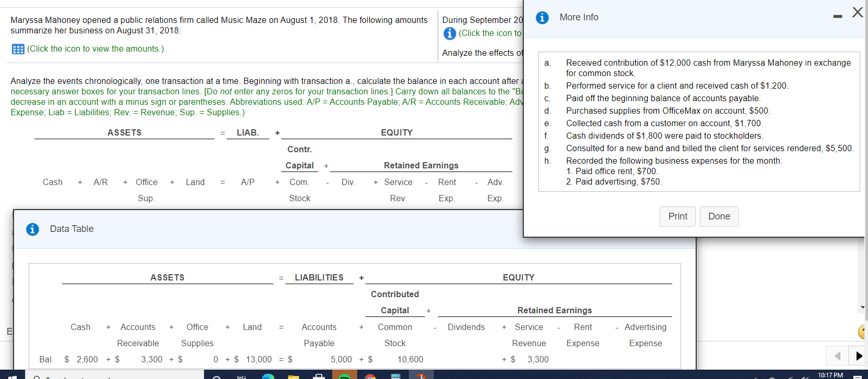Click '1. Paid office rent, $700.' line

[x=612, y=171]
